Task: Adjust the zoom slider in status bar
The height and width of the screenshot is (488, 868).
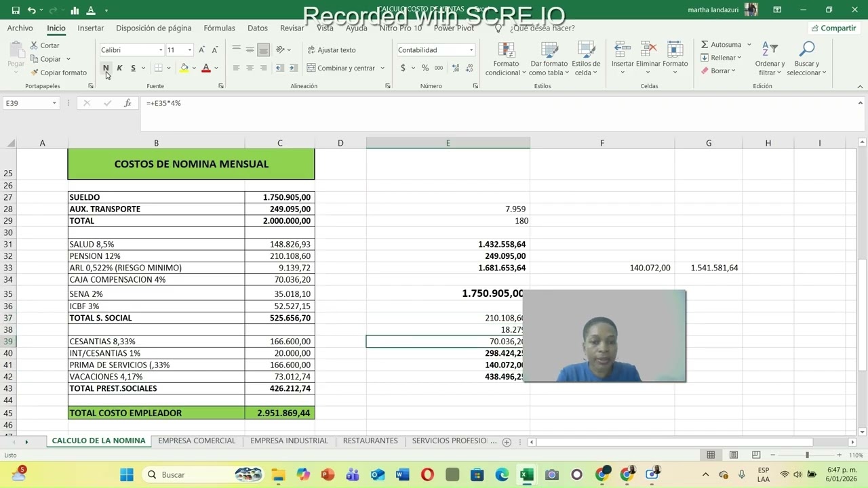Action: [807, 455]
